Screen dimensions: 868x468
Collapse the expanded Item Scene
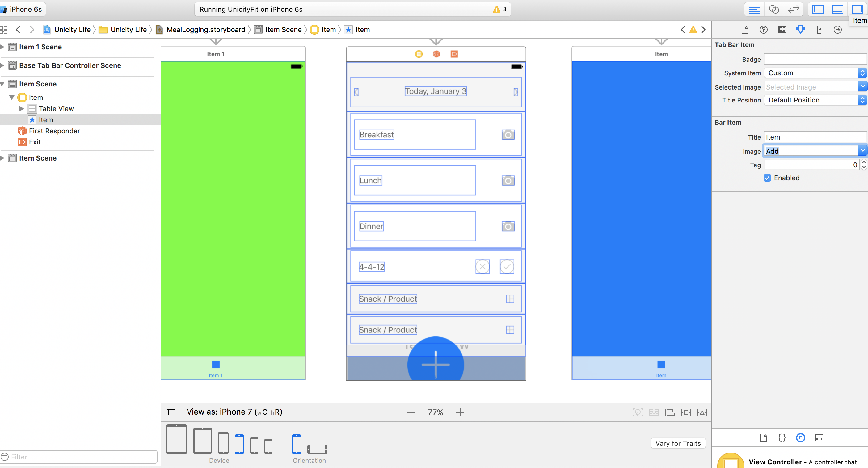click(2, 84)
